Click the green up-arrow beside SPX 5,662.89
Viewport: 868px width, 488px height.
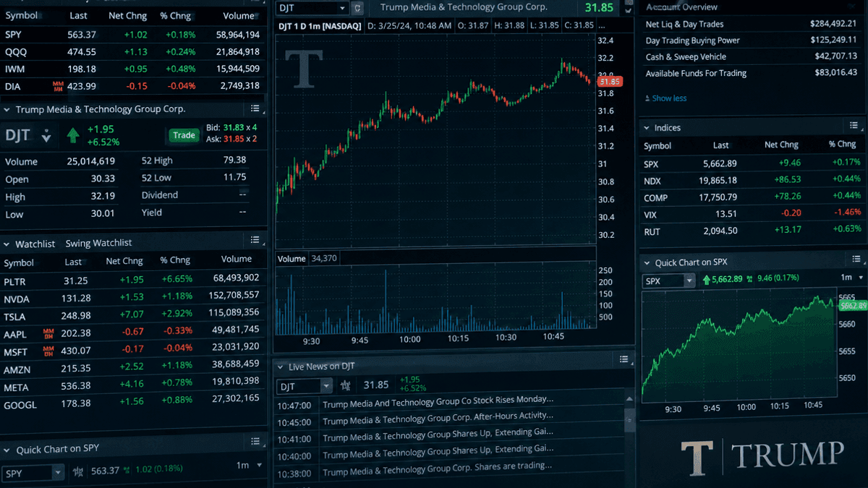706,279
